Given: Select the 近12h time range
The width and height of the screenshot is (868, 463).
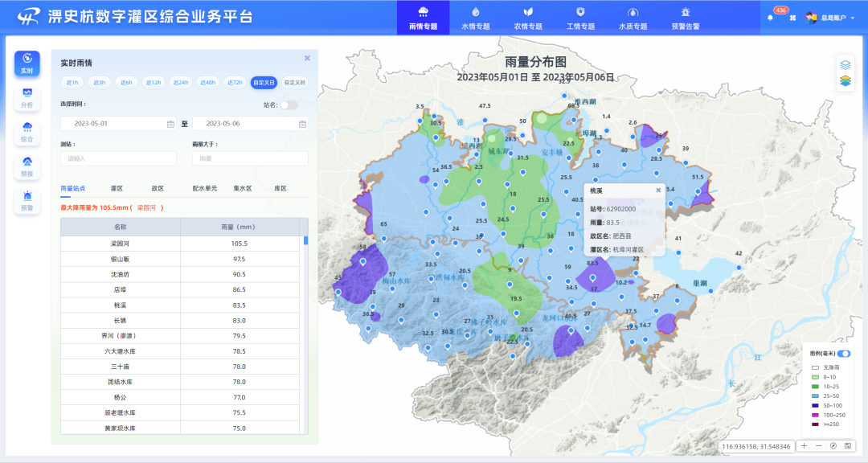Looking at the screenshot, I should [x=154, y=83].
